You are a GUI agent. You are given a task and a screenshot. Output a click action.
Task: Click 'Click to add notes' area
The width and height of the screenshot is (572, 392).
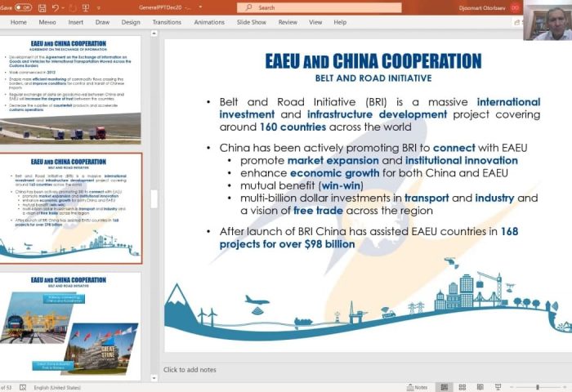[x=190, y=370]
